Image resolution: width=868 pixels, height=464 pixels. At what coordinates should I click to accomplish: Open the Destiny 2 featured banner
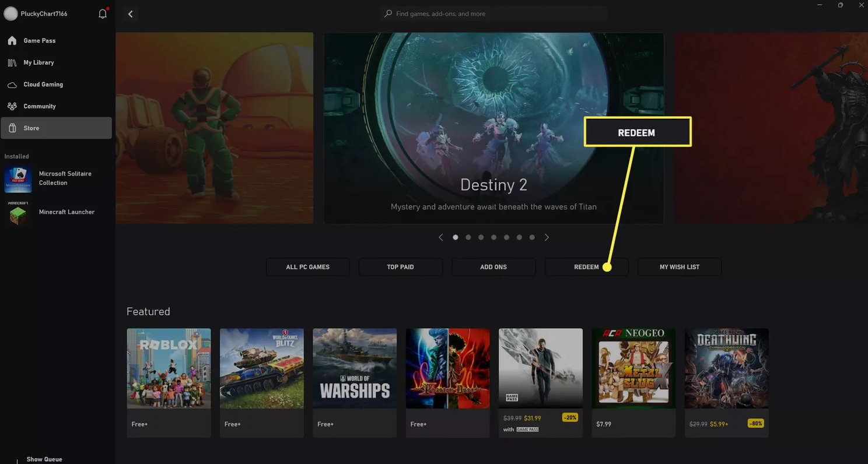(x=494, y=128)
